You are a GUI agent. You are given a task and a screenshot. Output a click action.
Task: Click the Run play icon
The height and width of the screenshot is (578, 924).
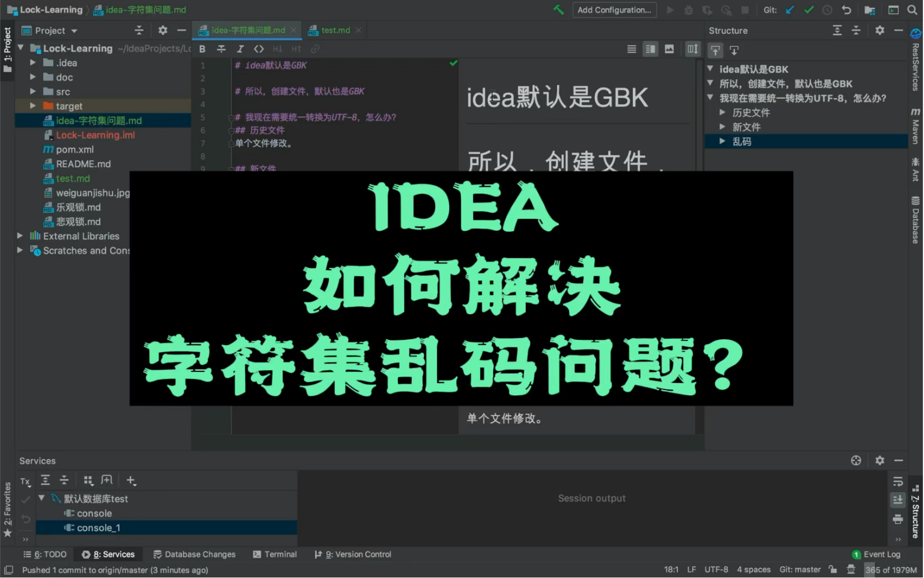pyautogui.click(x=670, y=10)
